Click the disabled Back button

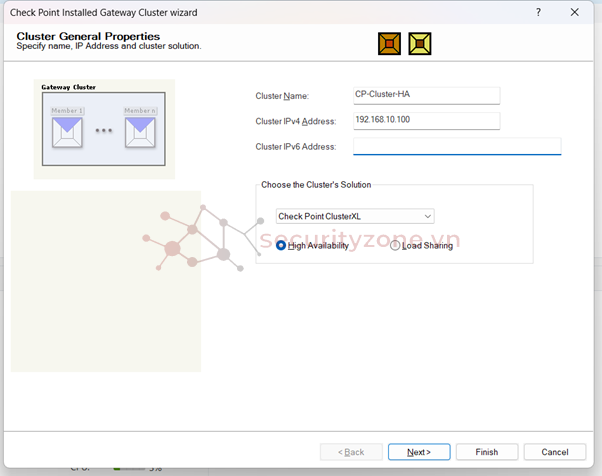[x=351, y=452]
